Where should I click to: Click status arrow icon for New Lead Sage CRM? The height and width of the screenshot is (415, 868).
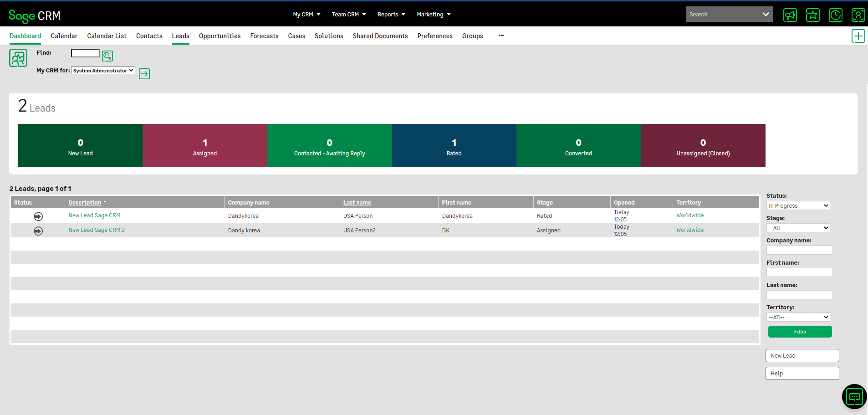pyautogui.click(x=38, y=216)
